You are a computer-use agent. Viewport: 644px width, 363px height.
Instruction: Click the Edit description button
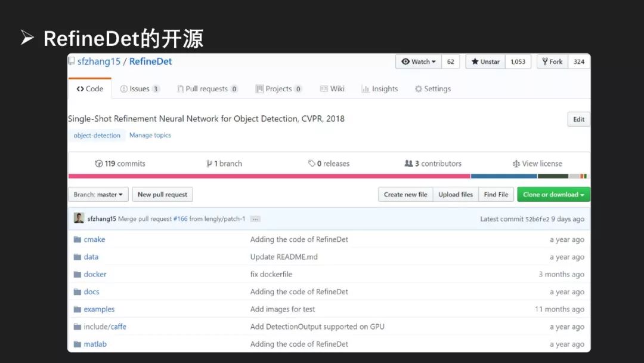(x=578, y=119)
